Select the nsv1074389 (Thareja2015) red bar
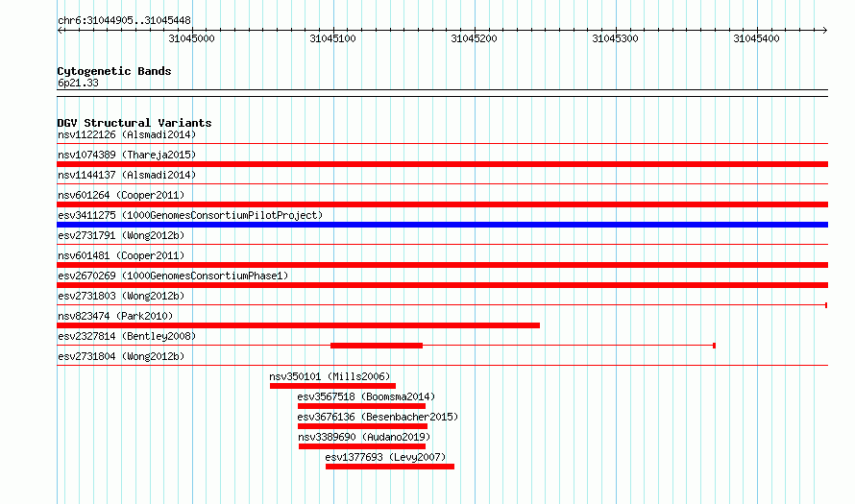This screenshot has height=504, width=855. point(442,164)
